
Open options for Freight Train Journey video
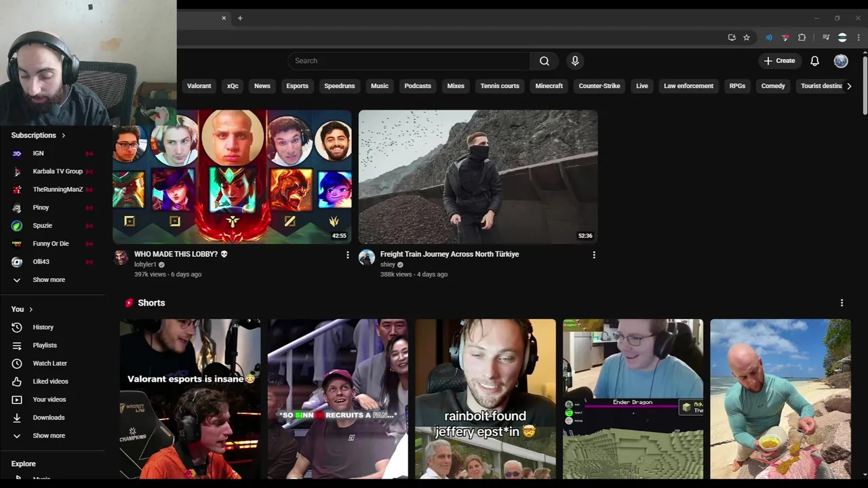(594, 255)
